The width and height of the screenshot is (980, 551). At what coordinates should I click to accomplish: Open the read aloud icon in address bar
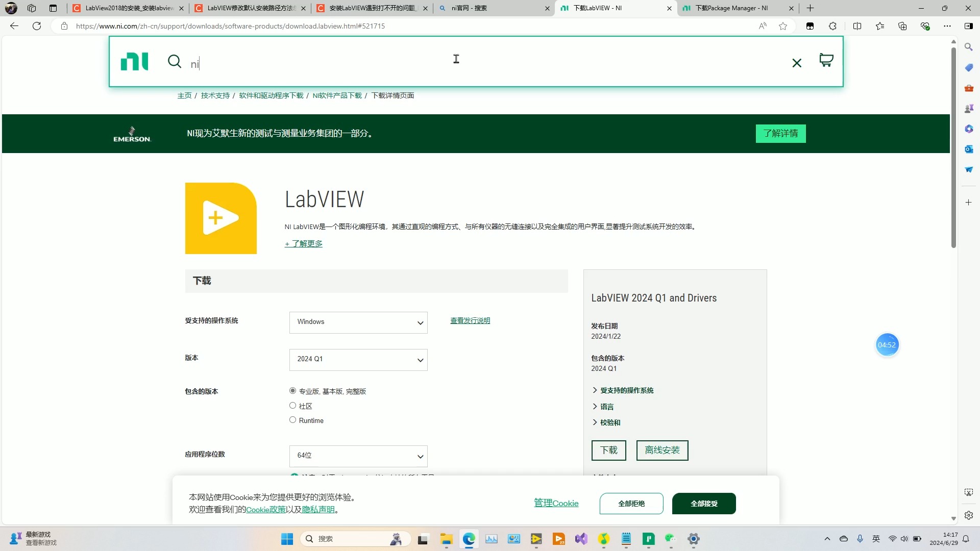(x=763, y=26)
